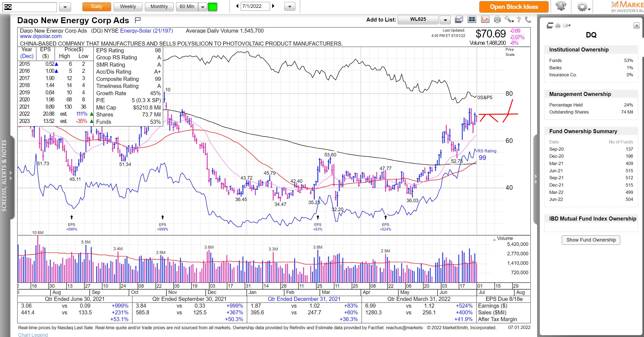Screen dimensions: 644x337
Task: Print the chart with the printer icon
Action: 498,19
